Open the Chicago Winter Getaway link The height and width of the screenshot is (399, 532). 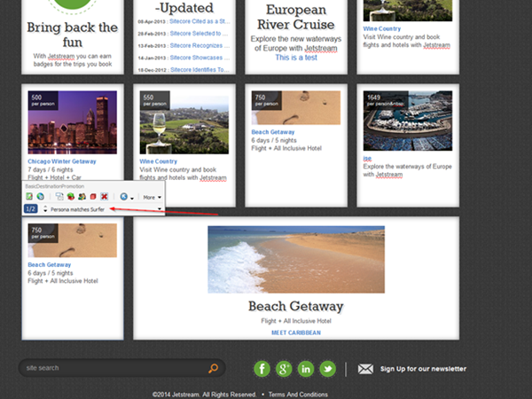coord(62,161)
